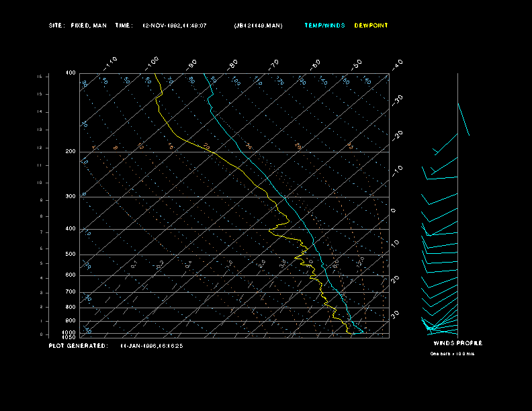Click the 300 pressure level label

coord(71,196)
